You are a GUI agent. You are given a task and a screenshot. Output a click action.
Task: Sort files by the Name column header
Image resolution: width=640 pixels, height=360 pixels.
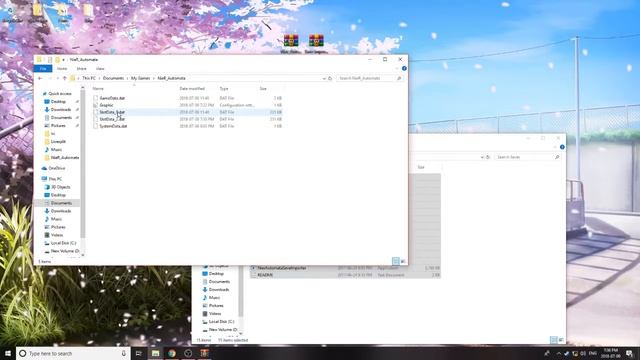(x=98, y=89)
